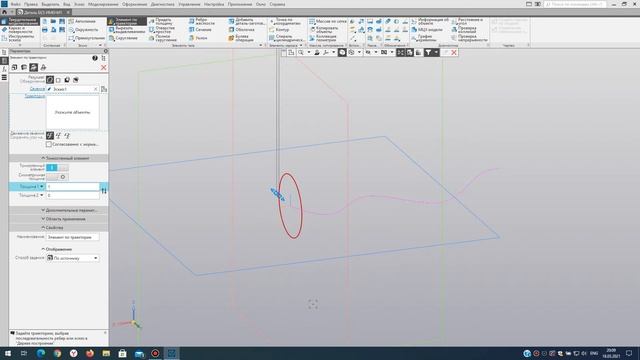Open the Моделирование menu

[103, 4]
